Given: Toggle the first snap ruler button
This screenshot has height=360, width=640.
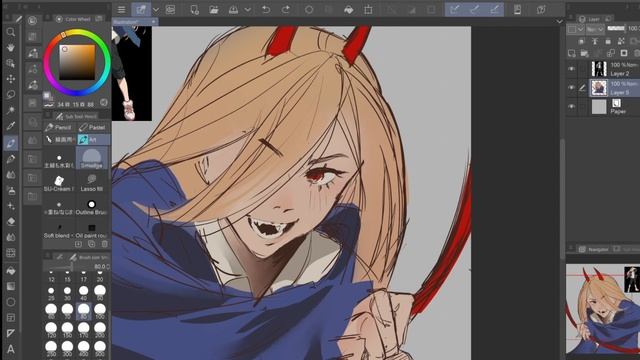Looking at the screenshot, I should [455, 10].
